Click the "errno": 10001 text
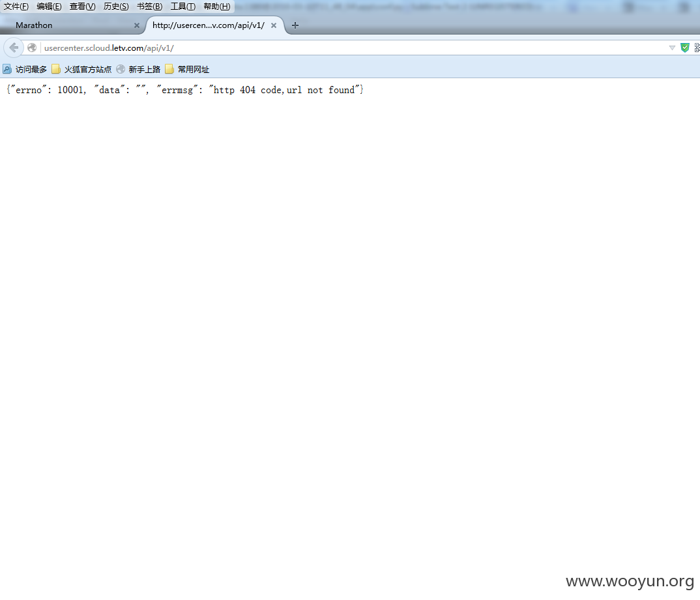Viewport: 700px width, 600px height. pos(48,90)
